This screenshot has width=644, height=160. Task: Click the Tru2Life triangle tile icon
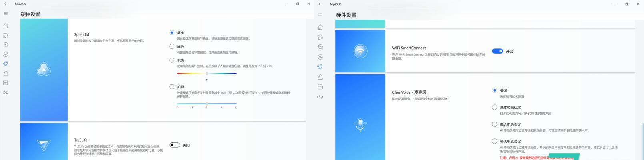tap(44, 145)
